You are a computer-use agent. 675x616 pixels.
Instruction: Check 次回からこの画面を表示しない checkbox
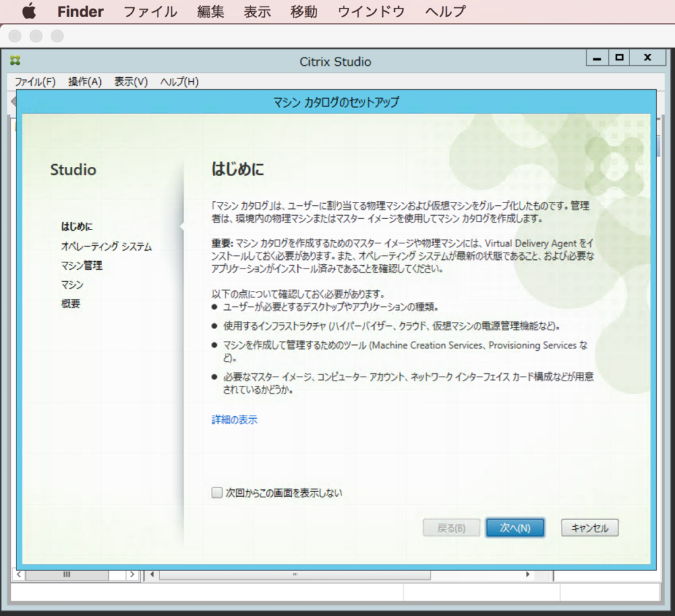pyautogui.click(x=217, y=493)
